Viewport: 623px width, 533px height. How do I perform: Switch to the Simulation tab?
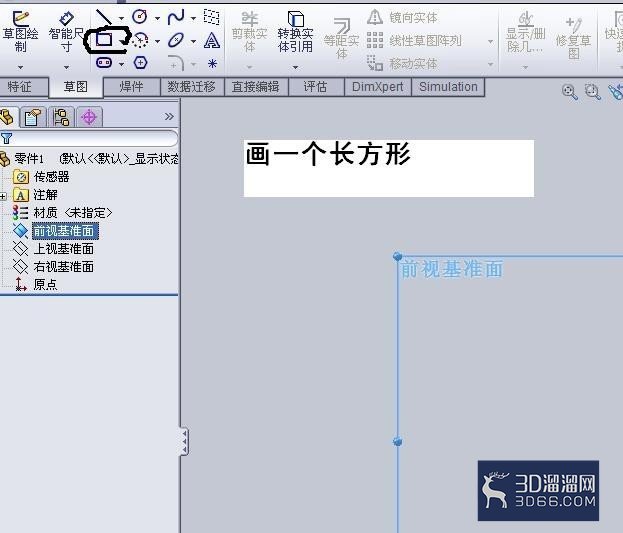tap(448, 87)
